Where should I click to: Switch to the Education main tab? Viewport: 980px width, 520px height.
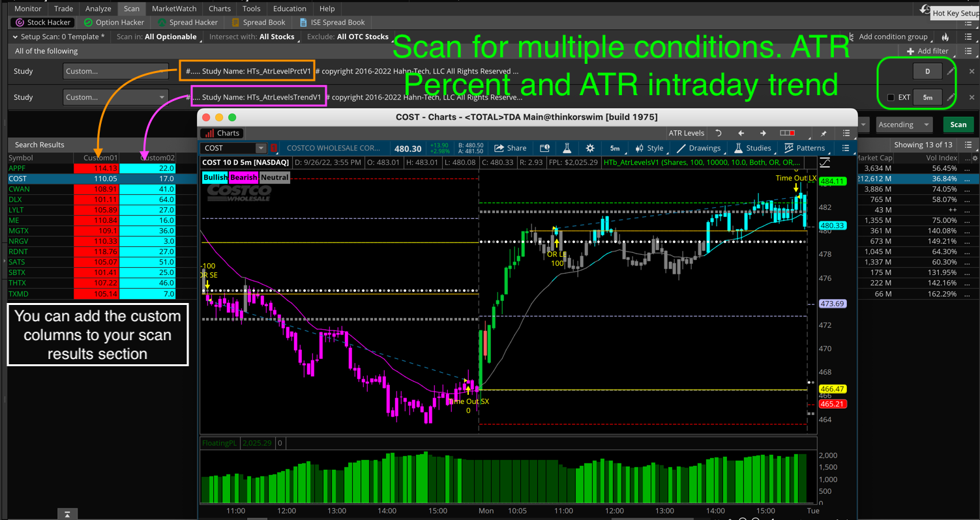coord(290,8)
